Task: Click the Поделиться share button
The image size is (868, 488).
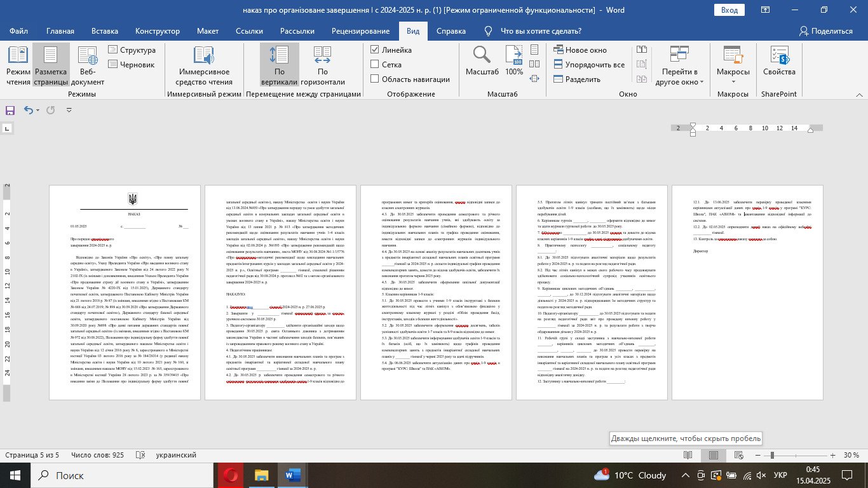Action: 825,30
